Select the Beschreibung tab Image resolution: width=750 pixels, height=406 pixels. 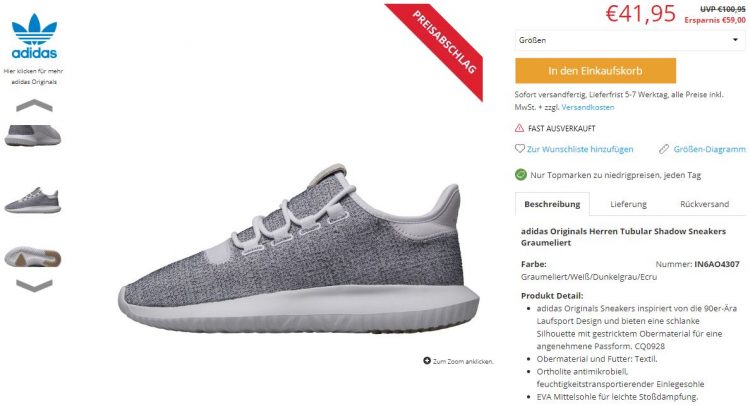click(552, 204)
